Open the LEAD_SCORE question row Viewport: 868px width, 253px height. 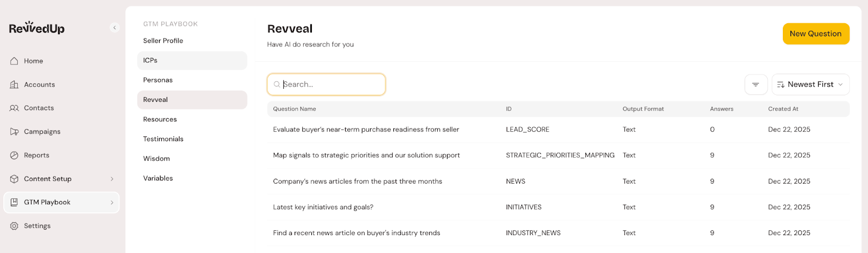pos(366,129)
